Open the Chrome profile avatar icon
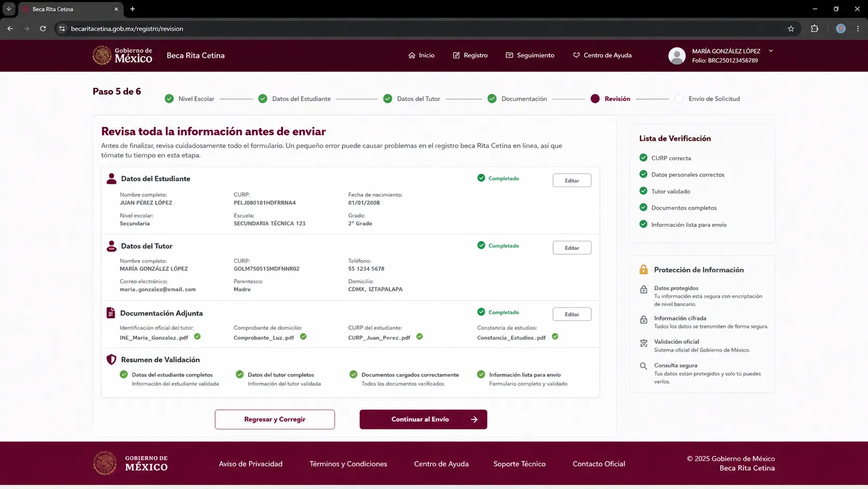The image size is (868, 489). (841, 29)
